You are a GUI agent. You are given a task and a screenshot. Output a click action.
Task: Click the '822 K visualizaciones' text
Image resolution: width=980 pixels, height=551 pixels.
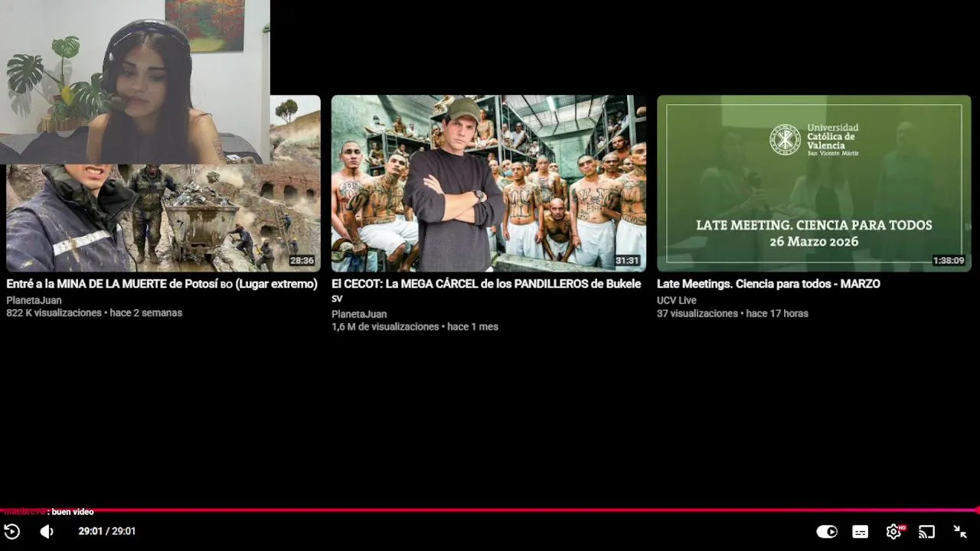point(54,313)
